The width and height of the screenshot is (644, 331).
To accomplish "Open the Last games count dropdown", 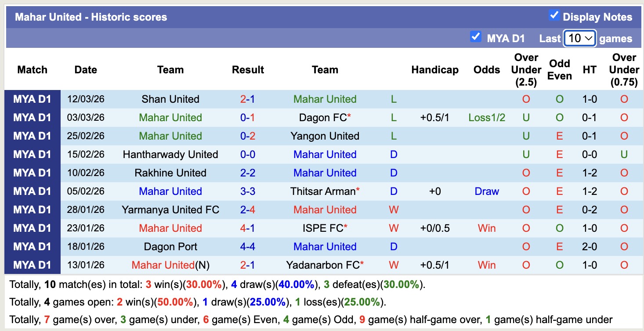I will (x=579, y=38).
